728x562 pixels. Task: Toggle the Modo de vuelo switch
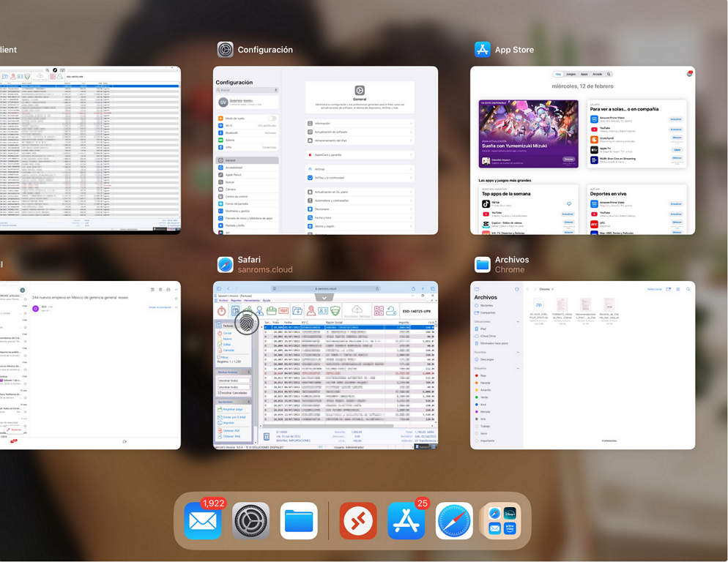tap(272, 119)
